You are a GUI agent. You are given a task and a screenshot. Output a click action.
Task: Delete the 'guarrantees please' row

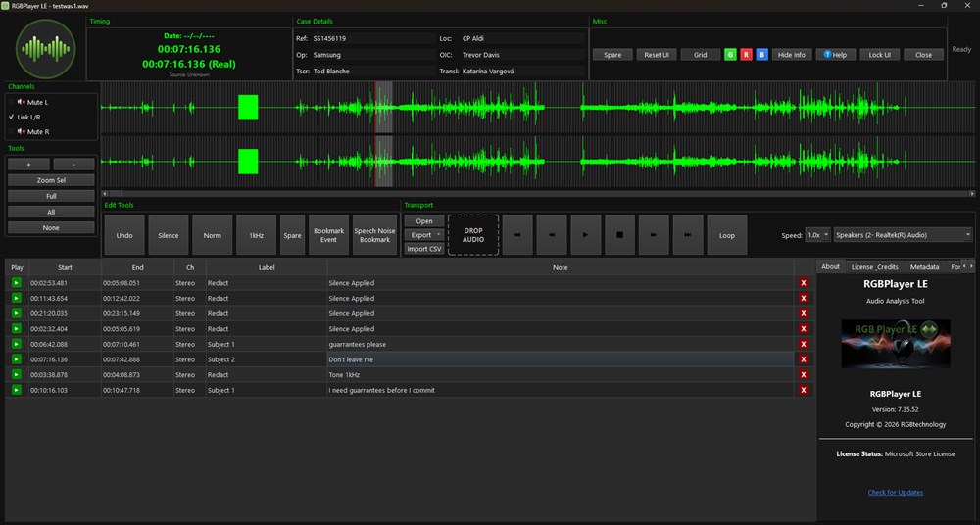[804, 344]
